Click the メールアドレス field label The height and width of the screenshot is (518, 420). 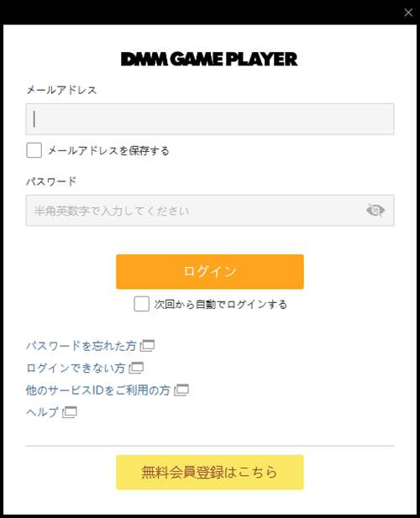click(x=61, y=90)
